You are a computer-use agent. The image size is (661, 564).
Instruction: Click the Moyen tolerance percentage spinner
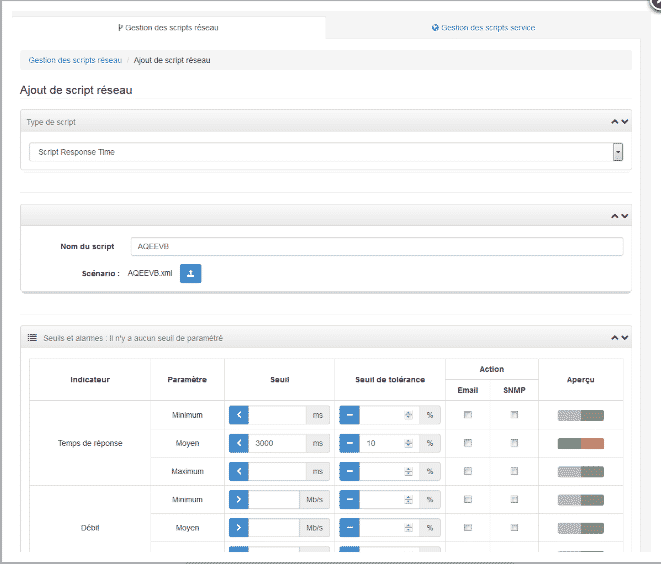coord(407,443)
